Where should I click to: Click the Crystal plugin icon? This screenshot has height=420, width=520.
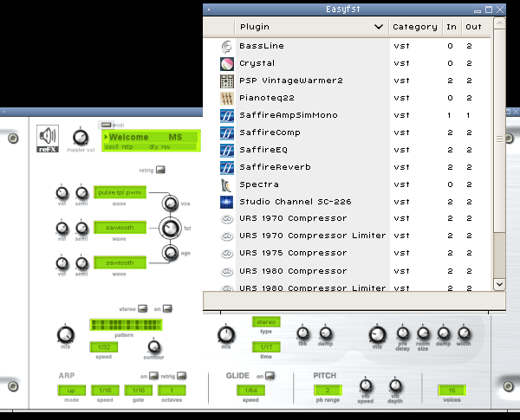tap(227, 64)
